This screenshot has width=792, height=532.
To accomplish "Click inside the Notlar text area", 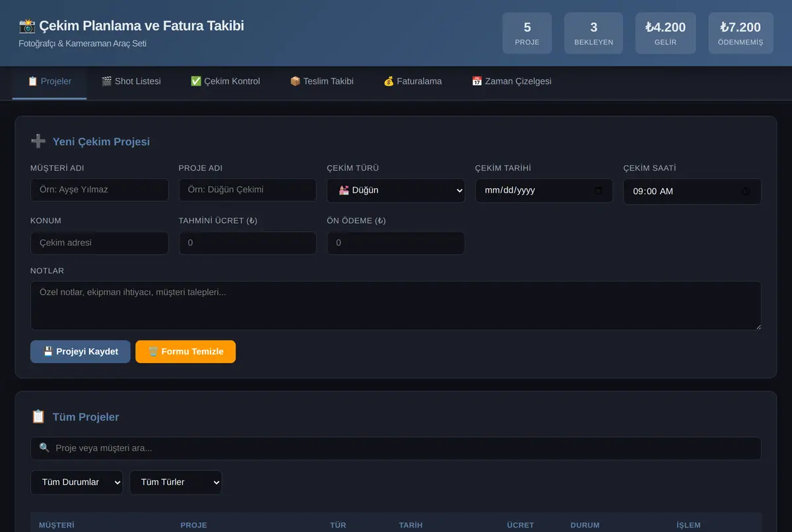I will click(x=396, y=306).
